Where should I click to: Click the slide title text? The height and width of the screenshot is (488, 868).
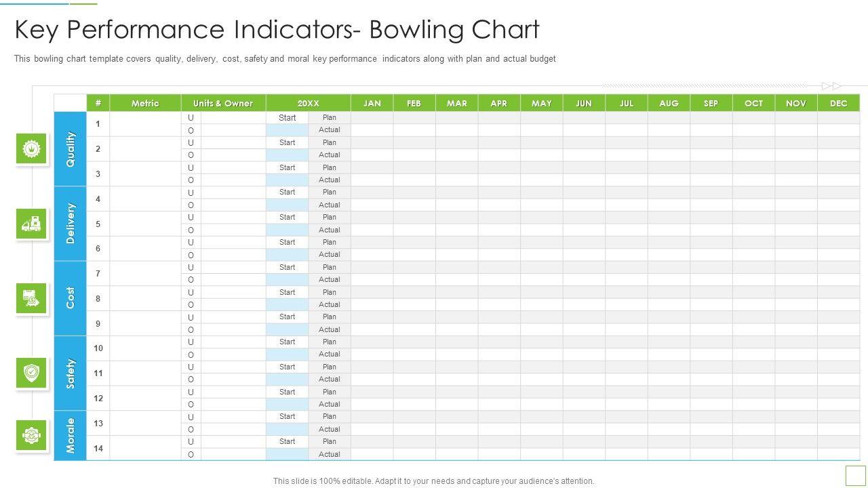[x=277, y=30]
